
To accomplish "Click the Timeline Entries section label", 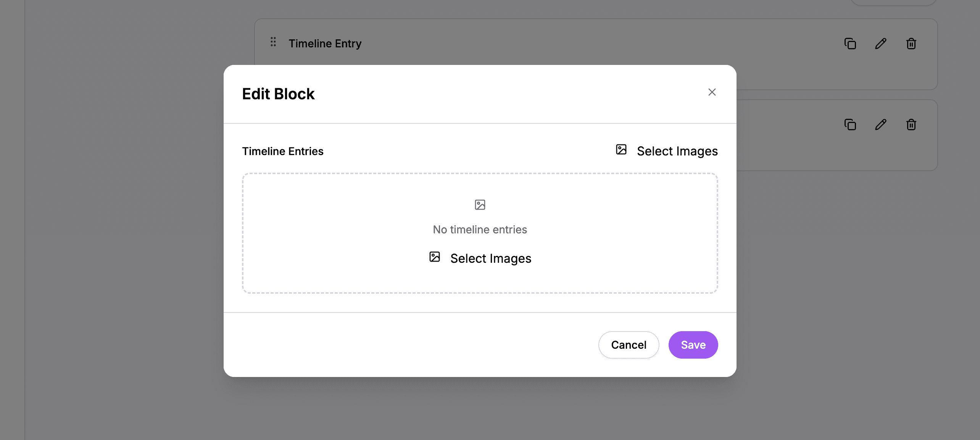I will coord(282,151).
